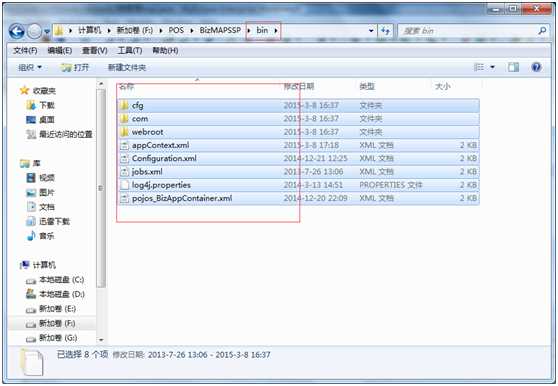
Task: Click the pojos_BizAppContainer.xml file icon
Action: pyautogui.click(x=124, y=198)
